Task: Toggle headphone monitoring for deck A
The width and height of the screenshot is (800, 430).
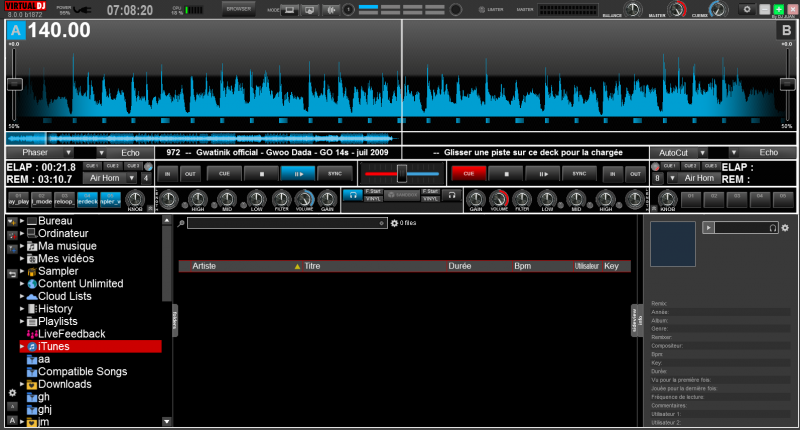Action: tap(352, 195)
